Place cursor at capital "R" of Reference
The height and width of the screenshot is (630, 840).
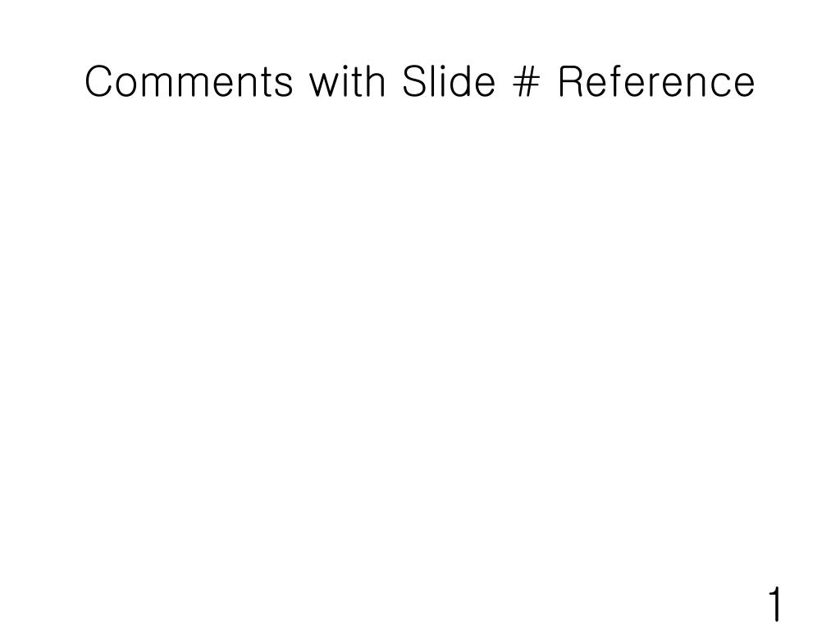pos(571,81)
